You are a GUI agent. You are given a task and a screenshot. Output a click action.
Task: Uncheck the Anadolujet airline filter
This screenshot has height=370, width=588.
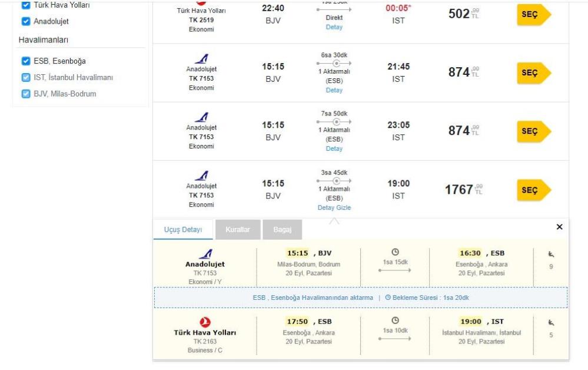click(x=26, y=21)
